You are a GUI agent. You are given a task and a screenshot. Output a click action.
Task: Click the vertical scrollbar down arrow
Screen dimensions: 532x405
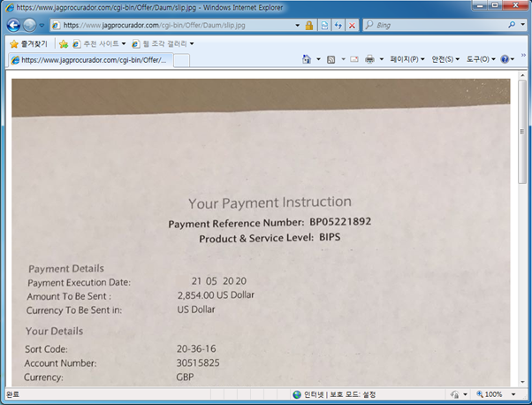[522, 382]
